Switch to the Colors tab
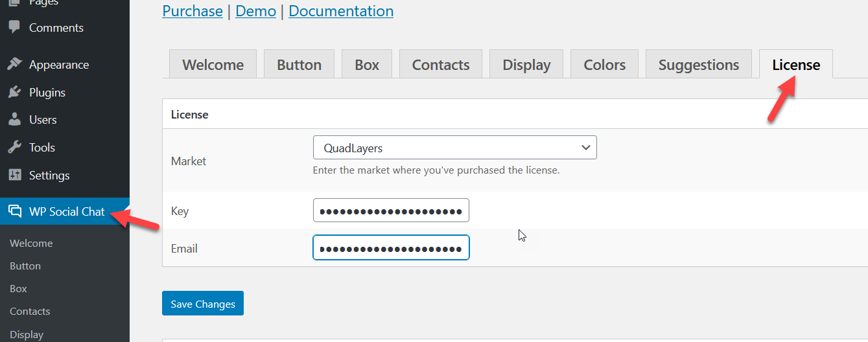 pos(604,64)
